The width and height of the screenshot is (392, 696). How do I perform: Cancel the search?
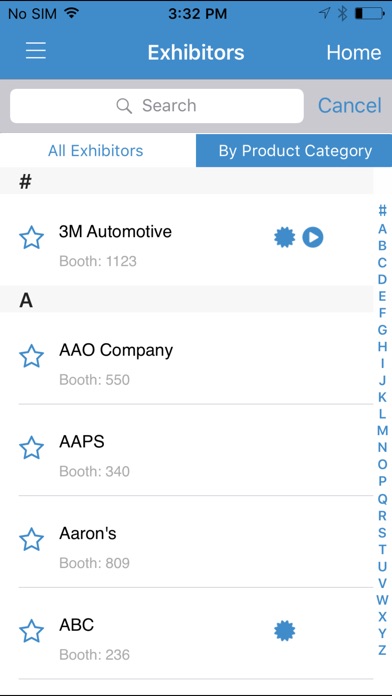[x=349, y=106]
